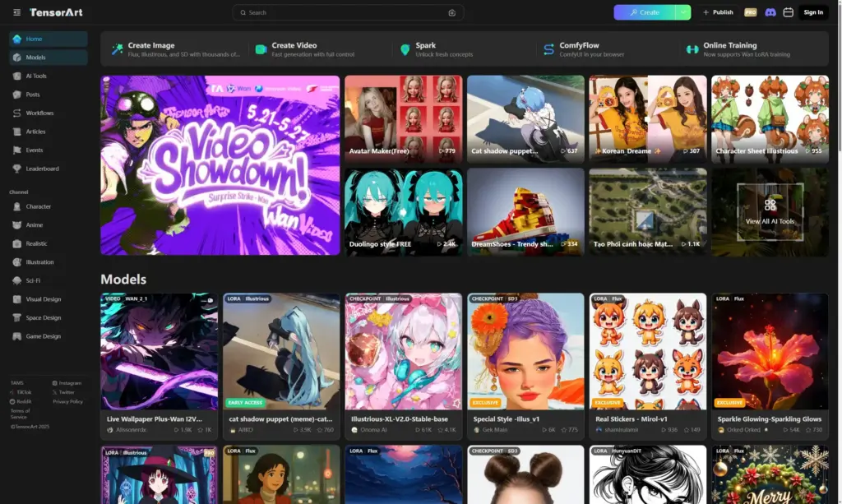Expand the Create button dropdown arrow
Viewport: 842px width, 504px height.
pos(683,12)
